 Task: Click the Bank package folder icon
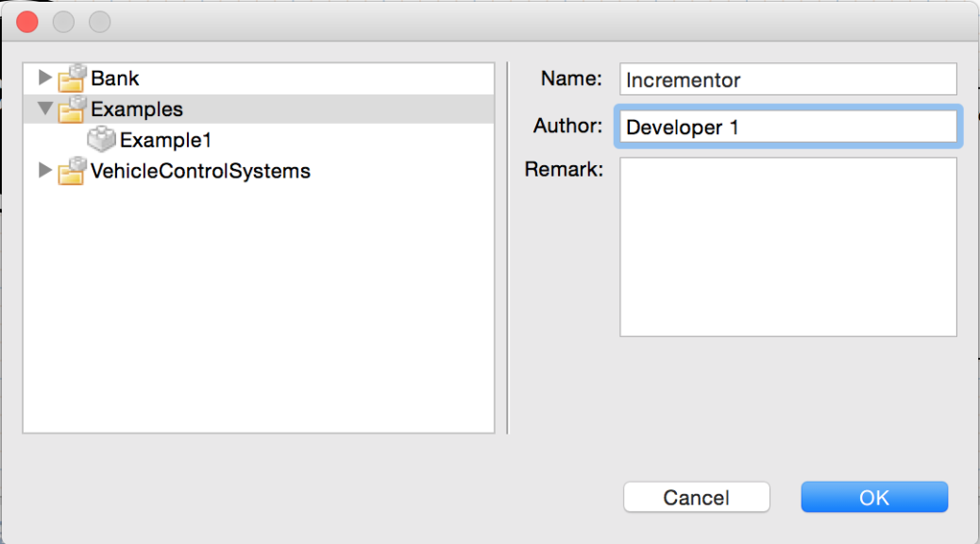72,78
